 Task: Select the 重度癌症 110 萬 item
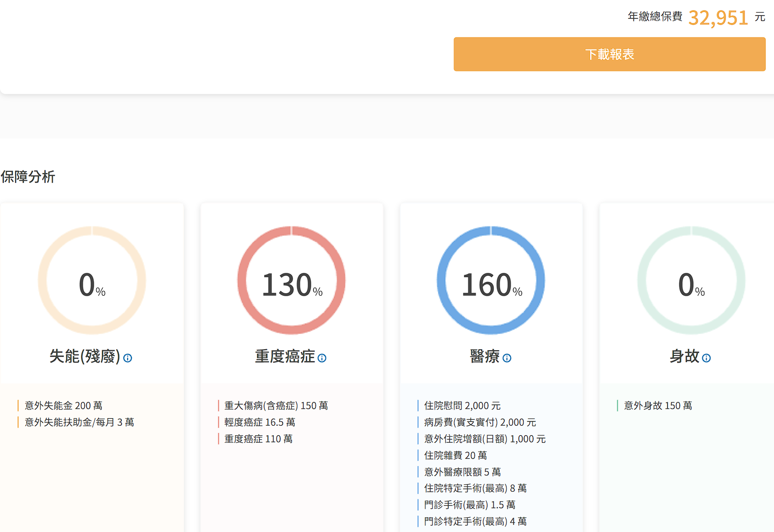point(258,439)
